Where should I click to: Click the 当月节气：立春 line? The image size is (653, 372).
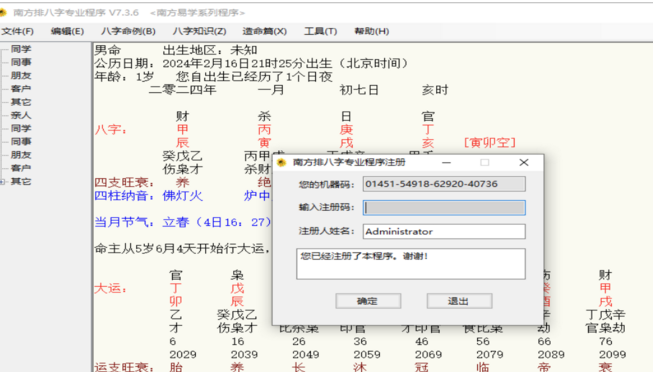click(x=183, y=222)
